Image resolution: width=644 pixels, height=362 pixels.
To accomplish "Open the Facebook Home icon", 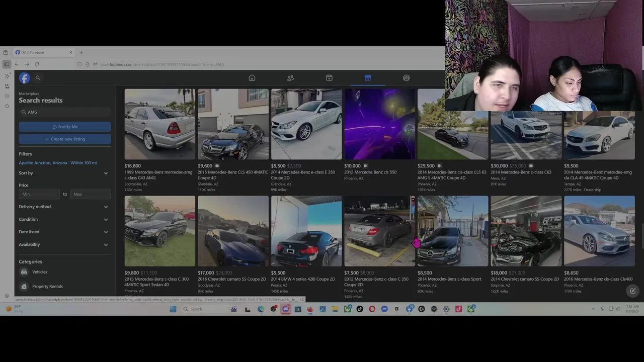I will [252, 78].
